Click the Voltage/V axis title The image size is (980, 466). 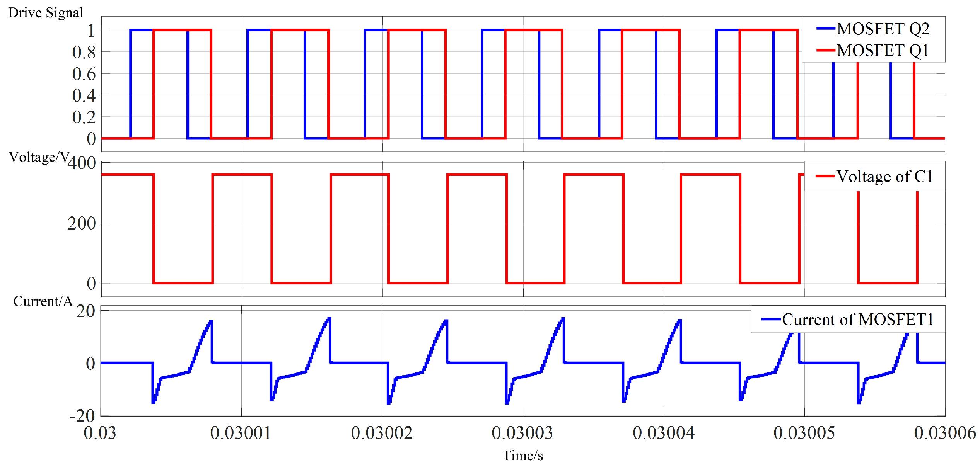coord(39,157)
